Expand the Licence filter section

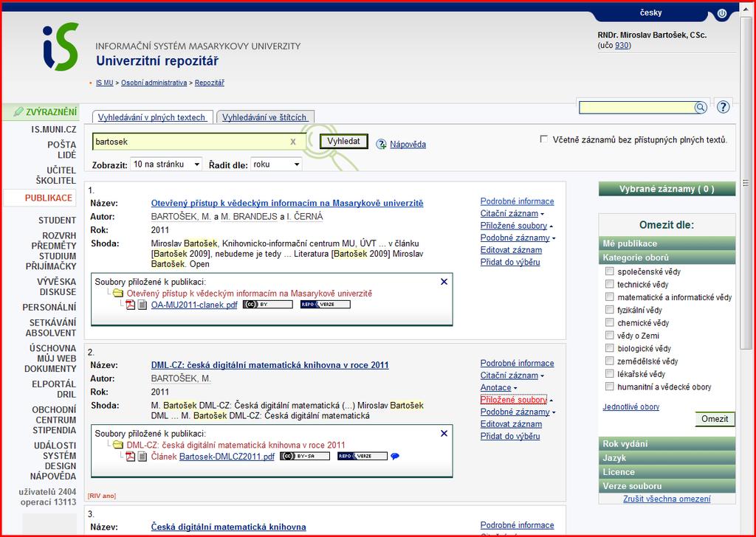pos(667,471)
